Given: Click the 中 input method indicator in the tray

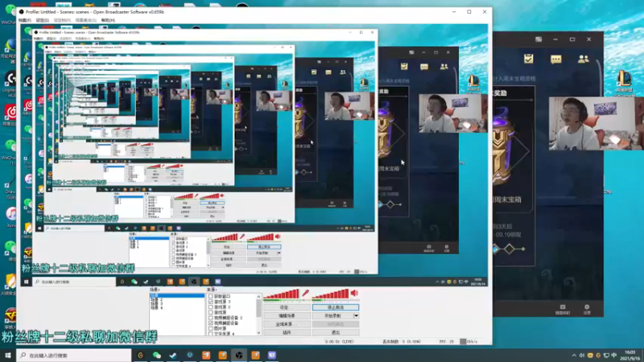Looking at the screenshot, I should pyautogui.click(x=613, y=356).
